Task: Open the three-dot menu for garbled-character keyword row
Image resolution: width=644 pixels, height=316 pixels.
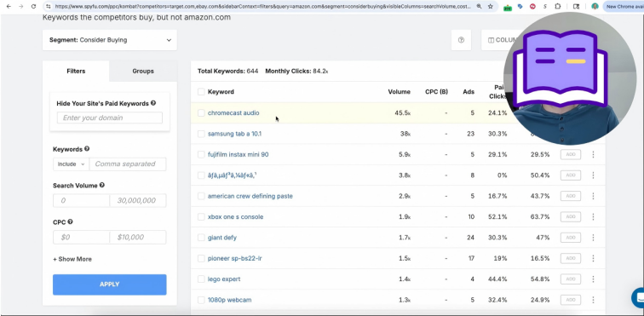Action: point(593,175)
